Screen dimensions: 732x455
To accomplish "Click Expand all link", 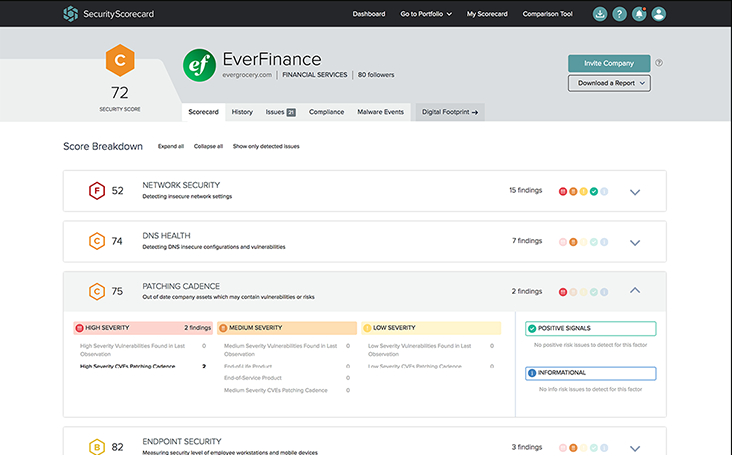I will [x=171, y=146].
